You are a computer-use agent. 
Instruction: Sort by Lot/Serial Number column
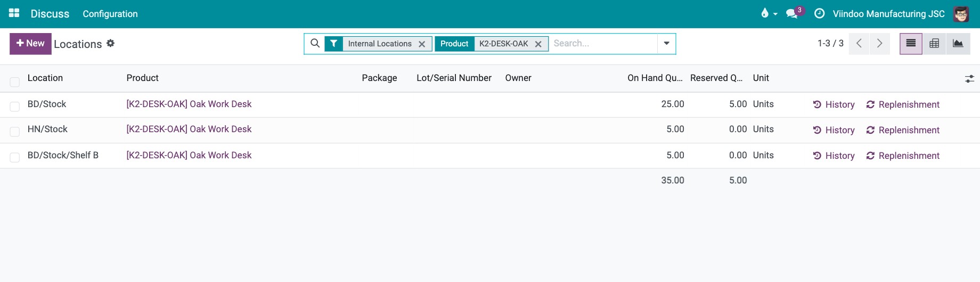coord(454,78)
